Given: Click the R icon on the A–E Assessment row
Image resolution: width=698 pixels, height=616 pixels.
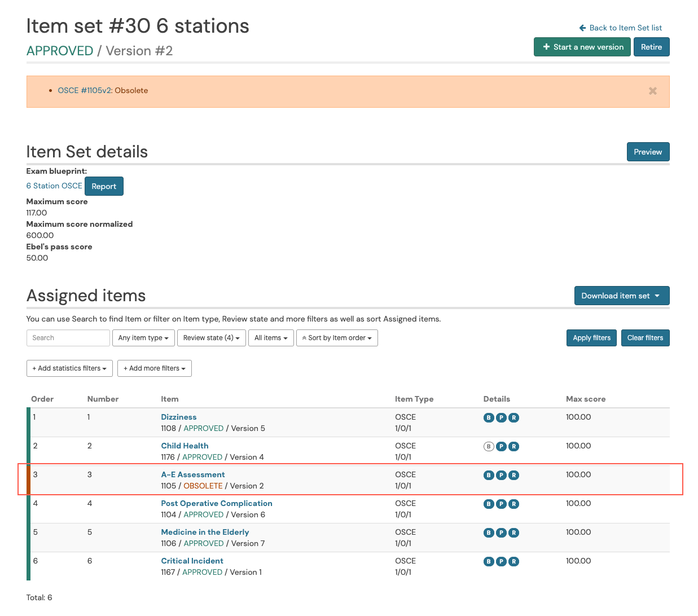Looking at the screenshot, I should coord(513,475).
